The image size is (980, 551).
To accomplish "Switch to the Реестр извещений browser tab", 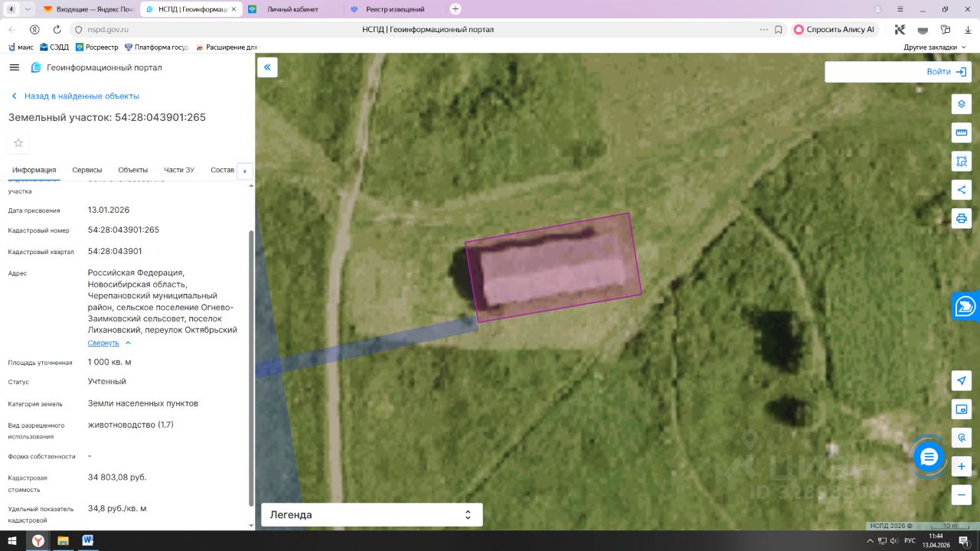I will coord(394,9).
